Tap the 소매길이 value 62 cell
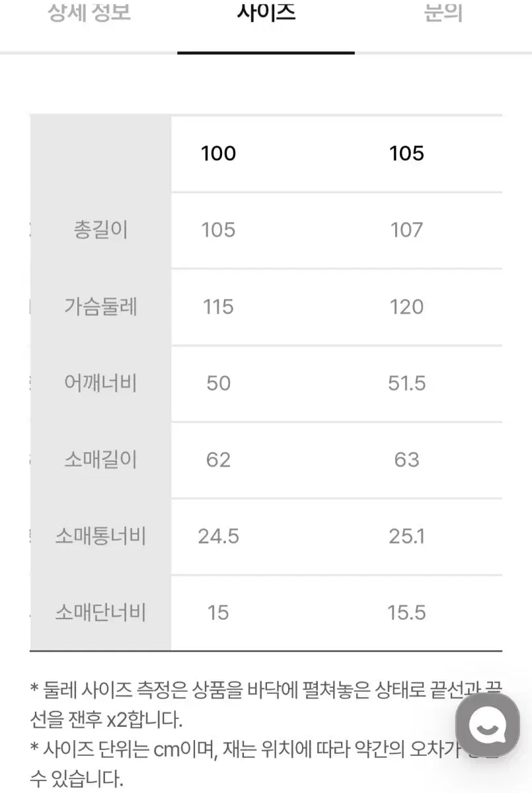This screenshot has height=793, width=532. [218, 460]
